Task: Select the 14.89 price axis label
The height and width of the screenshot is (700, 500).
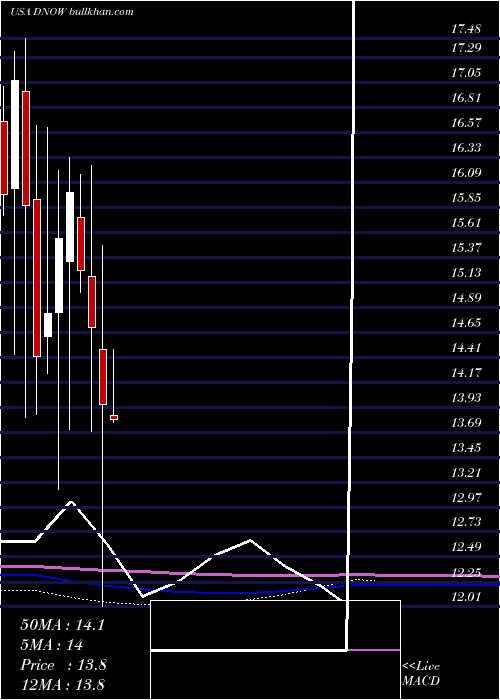Action: 466,297
